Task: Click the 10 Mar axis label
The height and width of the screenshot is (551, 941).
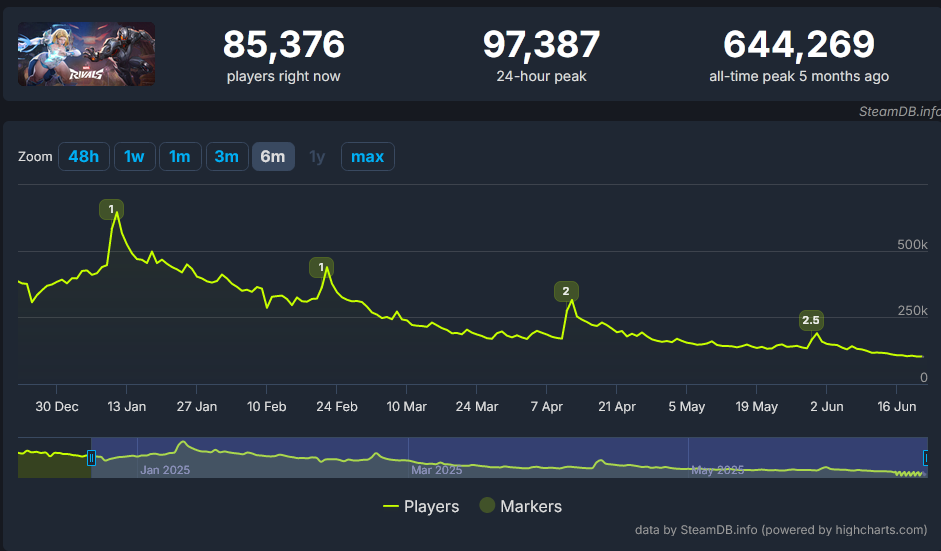Action: (406, 406)
